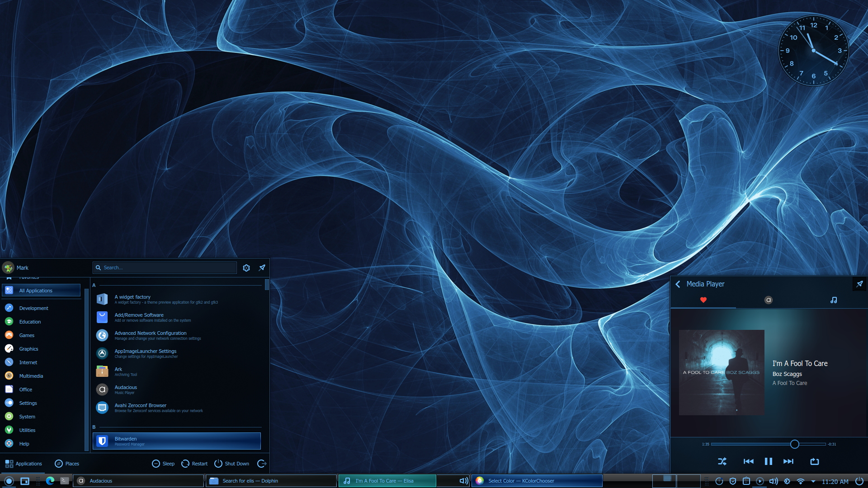The image size is (868, 488).
Task: Click the track seek slider handle
Action: 794,444
